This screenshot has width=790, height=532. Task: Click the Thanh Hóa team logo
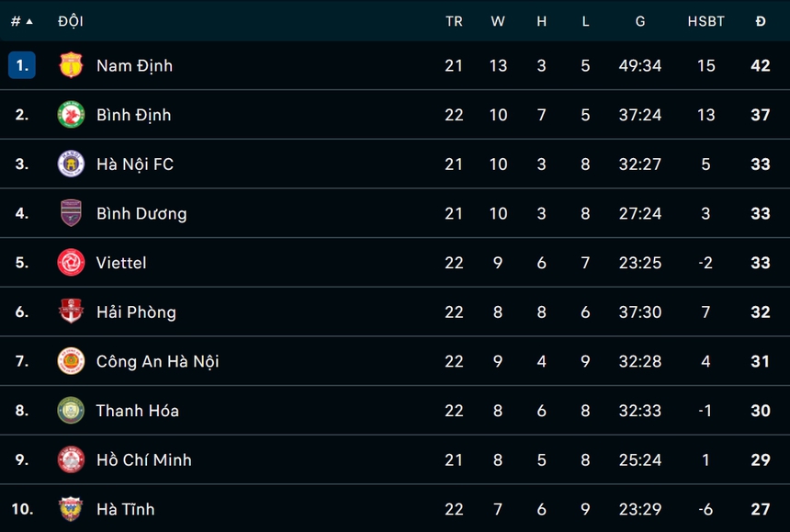coord(71,410)
